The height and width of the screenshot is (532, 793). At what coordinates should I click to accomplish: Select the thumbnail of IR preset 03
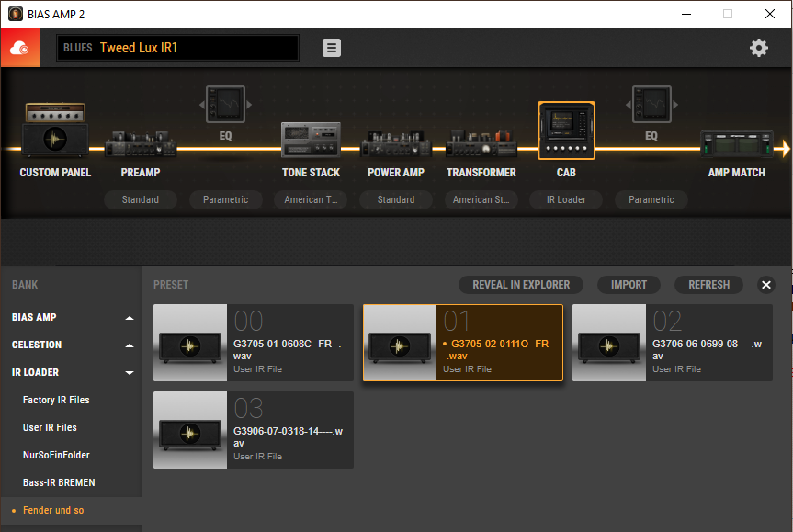(x=190, y=430)
